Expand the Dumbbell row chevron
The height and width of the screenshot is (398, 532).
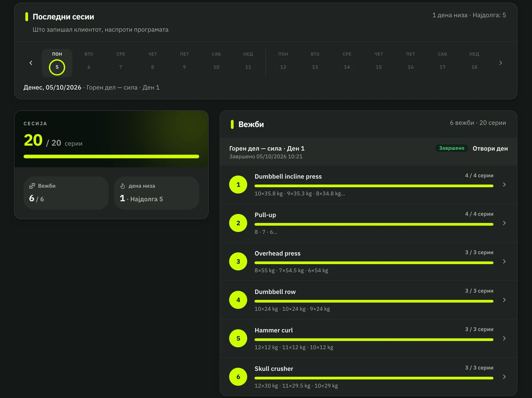[x=504, y=300]
